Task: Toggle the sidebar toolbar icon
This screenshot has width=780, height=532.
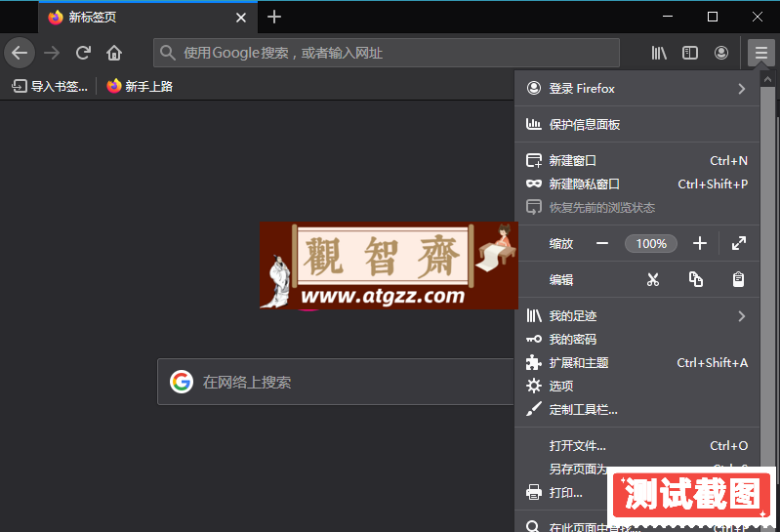Action: point(690,53)
